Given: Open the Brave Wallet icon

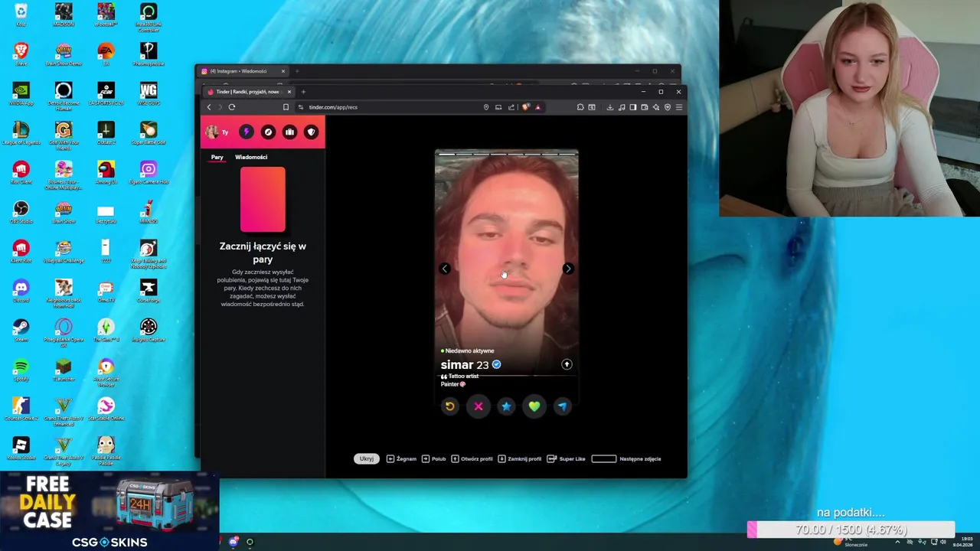Looking at the screenshot, I should [645, 107].
